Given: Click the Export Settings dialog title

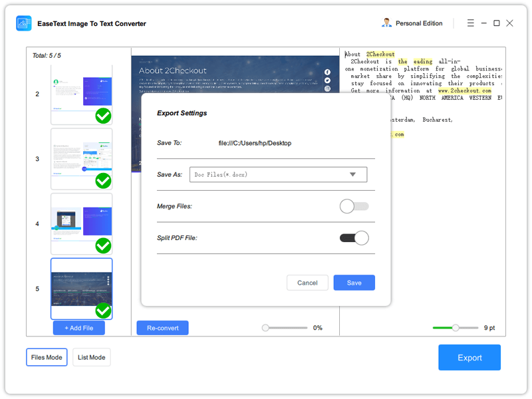Looking at the screenshot, I should pyautogui.click(x=182, y=113).
